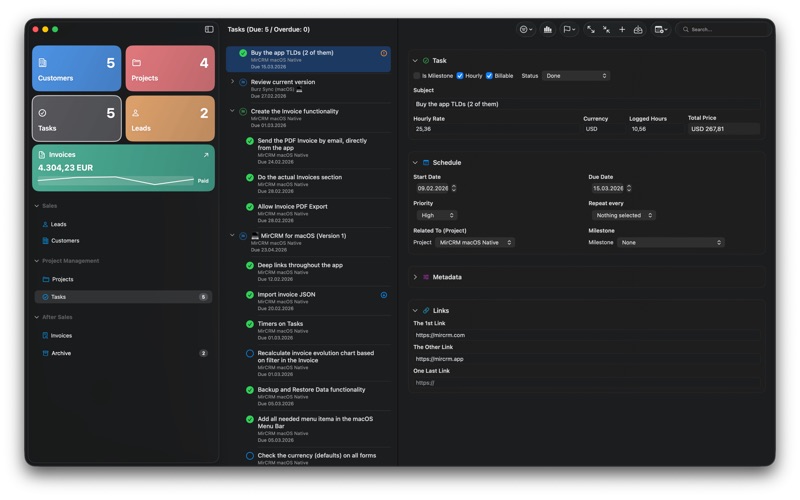Click the Metadata section icon
Screen dimensions: 800x500
click(x=426, y=278)
